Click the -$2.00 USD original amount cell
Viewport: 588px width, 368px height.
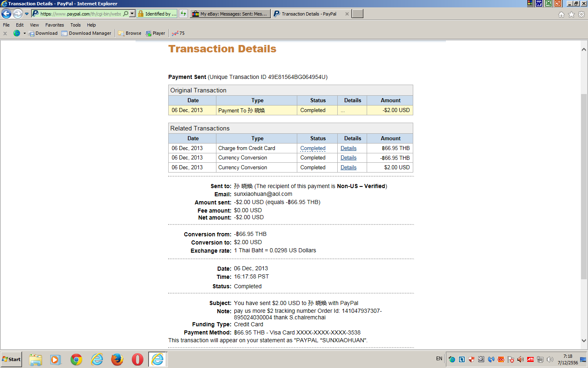coord(390,110)
